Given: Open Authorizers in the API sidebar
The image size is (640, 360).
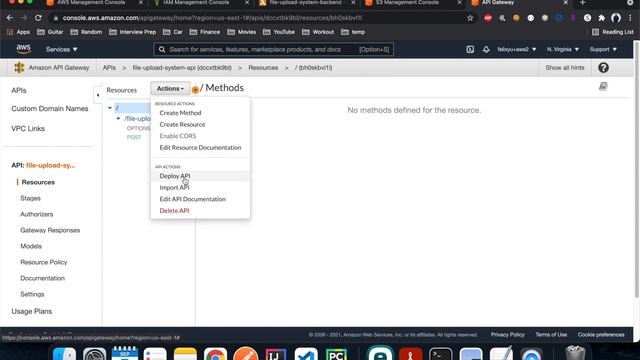Looking at the screenshot, I should [x=37, y=214].
